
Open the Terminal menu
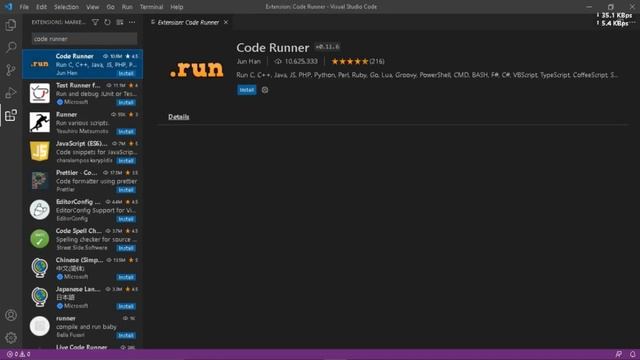[x=151, y=7]
